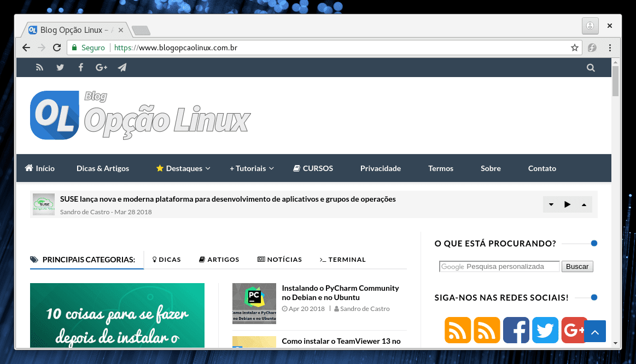The height and width of the screenshot is (364, 636).
Task: Open a new browser tab
Action: (x=141, y=31)
